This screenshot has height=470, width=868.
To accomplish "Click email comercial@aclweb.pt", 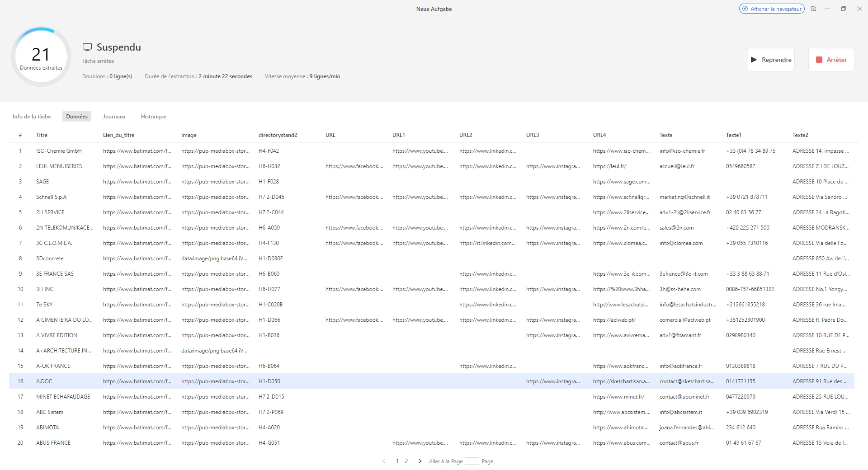I will (685, 320).
